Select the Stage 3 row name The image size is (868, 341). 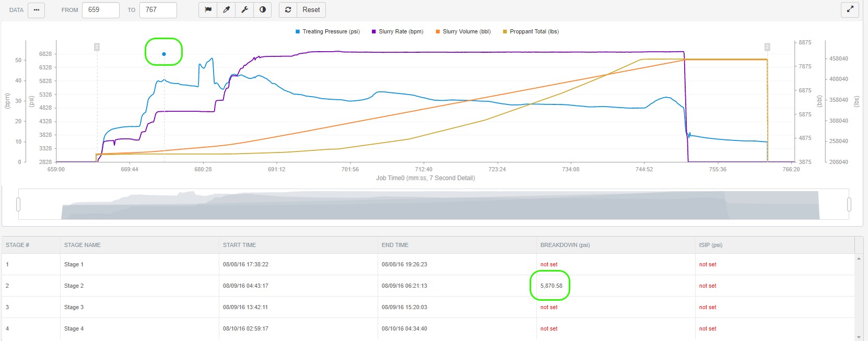74,308
